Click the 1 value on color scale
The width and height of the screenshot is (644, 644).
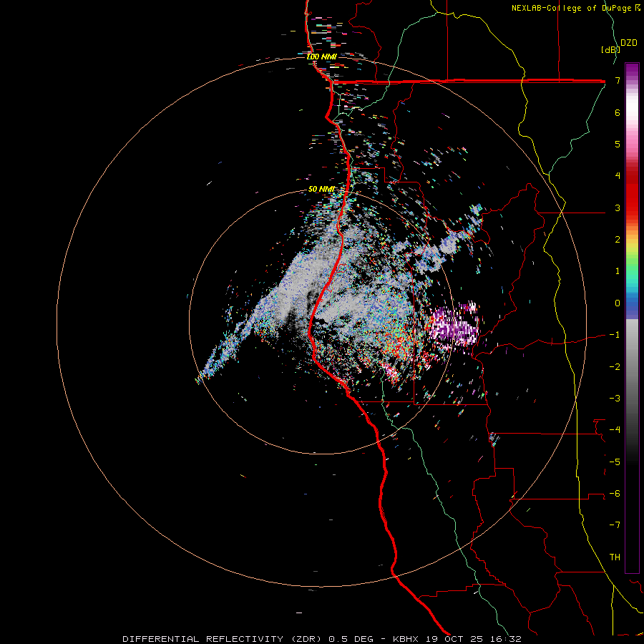[618, 271]
